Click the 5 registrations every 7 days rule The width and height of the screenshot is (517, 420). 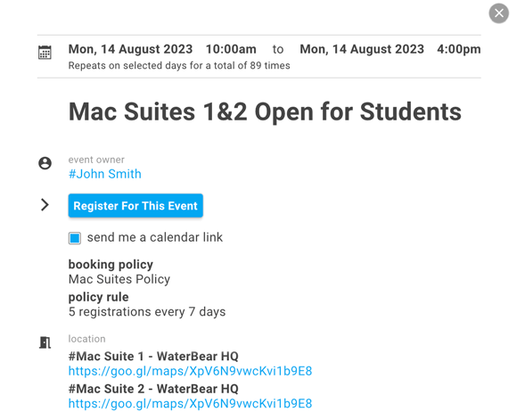(147, 312)
